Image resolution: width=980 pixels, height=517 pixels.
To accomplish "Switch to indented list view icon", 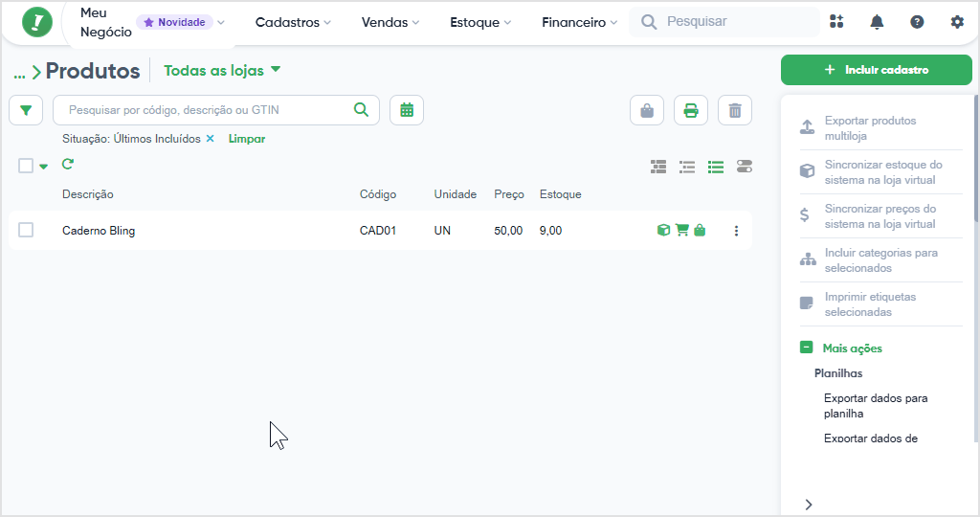I will point(687,167).
